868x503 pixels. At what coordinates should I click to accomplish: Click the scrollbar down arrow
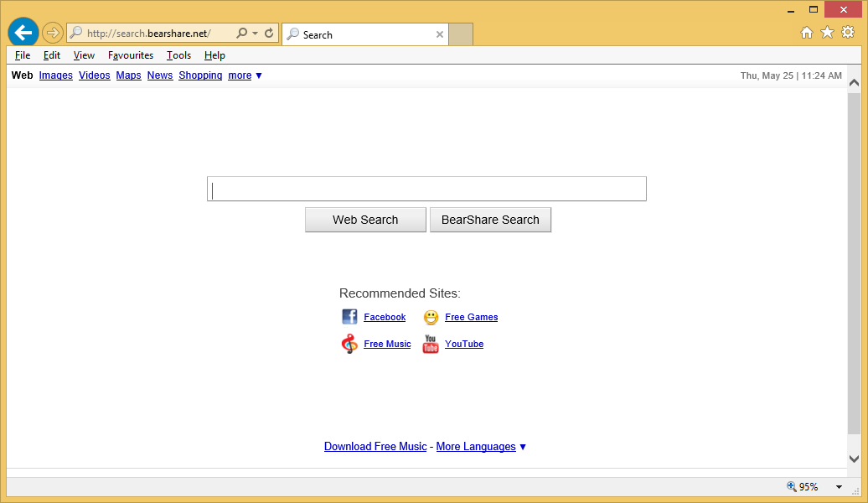click(854, 459)
